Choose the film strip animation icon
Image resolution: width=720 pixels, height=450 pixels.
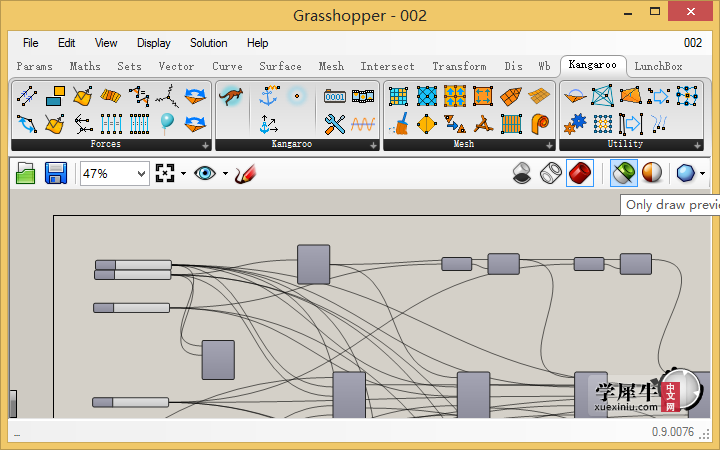[x=363, y=96]
